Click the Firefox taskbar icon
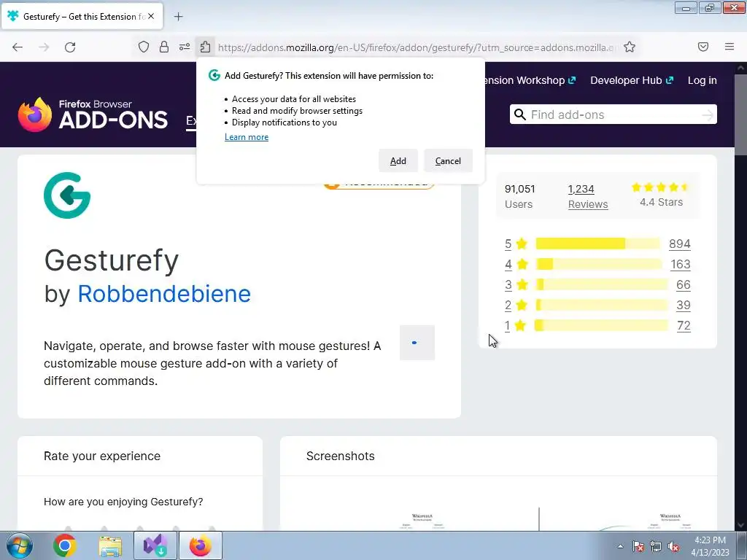747x560 pixels. tap(201, 545)
